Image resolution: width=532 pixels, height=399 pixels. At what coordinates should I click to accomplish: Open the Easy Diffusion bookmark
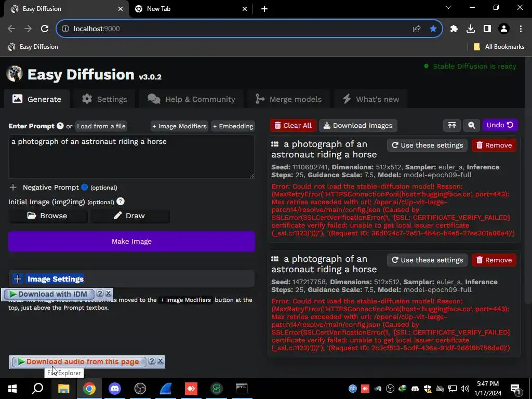pos(33,47)
